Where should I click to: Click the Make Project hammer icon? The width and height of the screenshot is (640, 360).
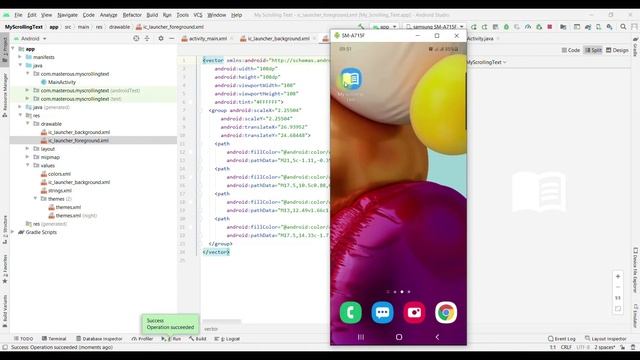click(x=361, y=27)
